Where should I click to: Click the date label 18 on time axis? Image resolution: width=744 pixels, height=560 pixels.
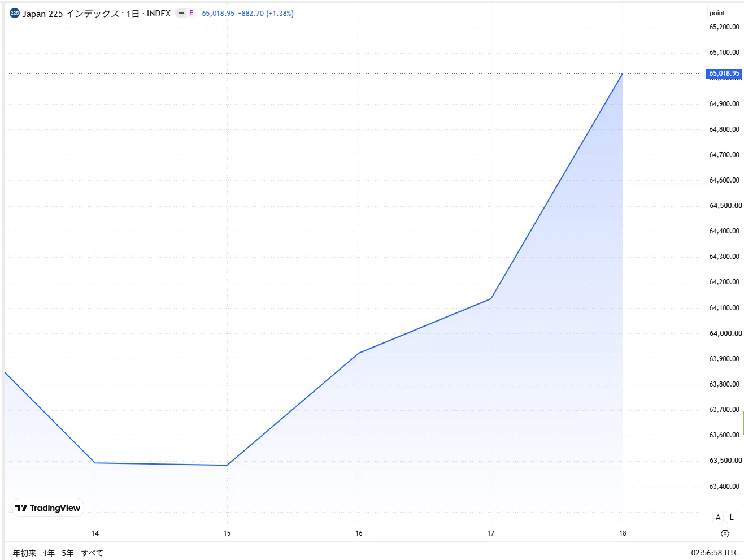623,533
